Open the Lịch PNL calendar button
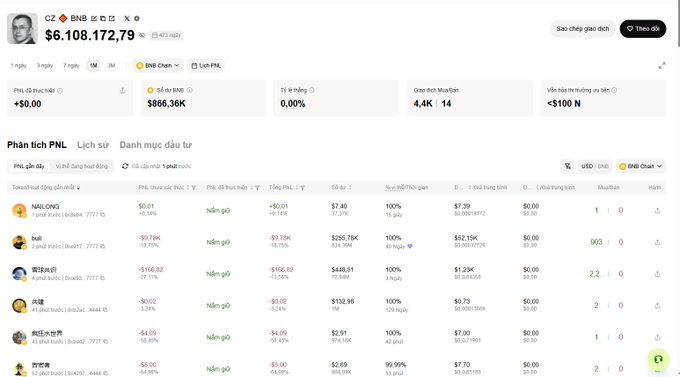 tap(206, 66)
